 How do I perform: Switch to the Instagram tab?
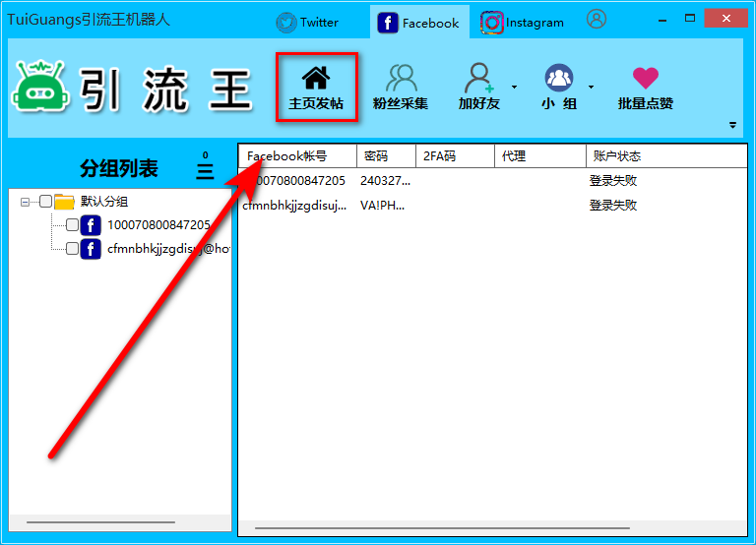pos(523,22)
